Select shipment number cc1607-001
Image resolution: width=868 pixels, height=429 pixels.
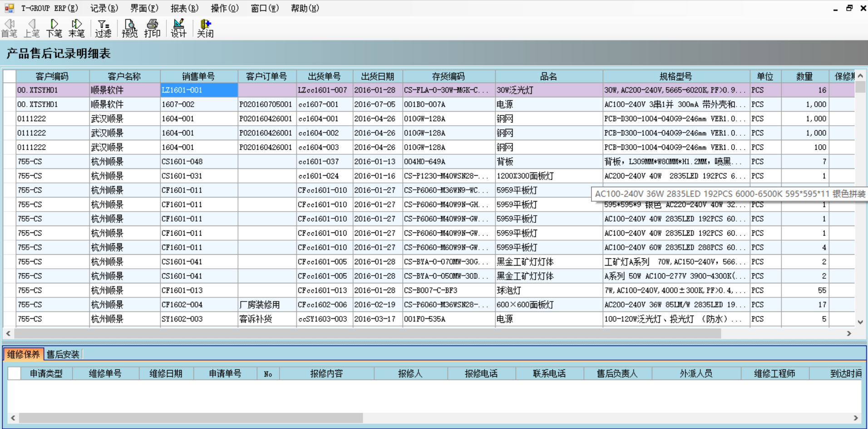point(324,104)
